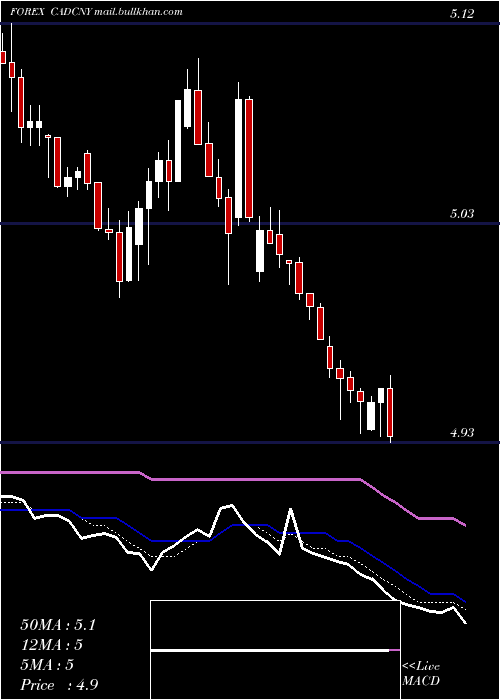Screen dimensions: 500x700
Task: Click the <<Live MACD label
Action: [421, 674]
